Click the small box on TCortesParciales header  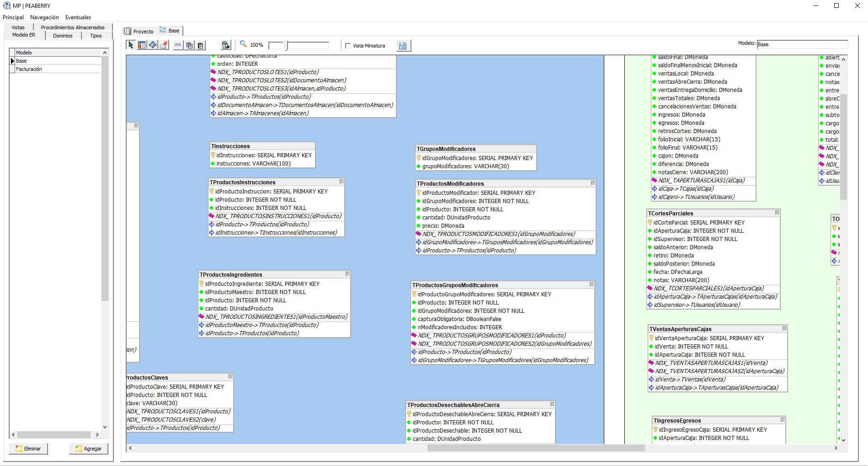click(777, 213)
